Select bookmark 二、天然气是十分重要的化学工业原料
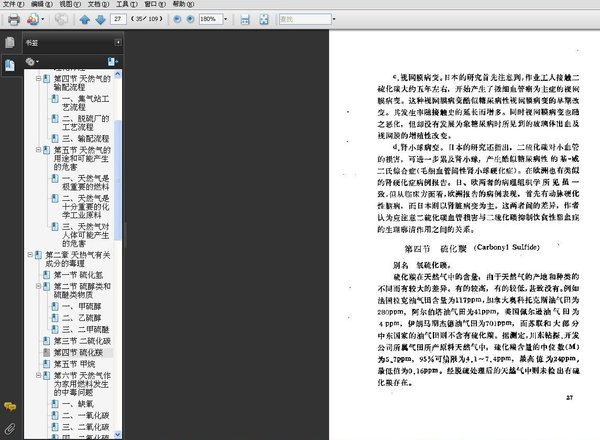Viewport: 600px width, 440px height. [x=86, y=207]
